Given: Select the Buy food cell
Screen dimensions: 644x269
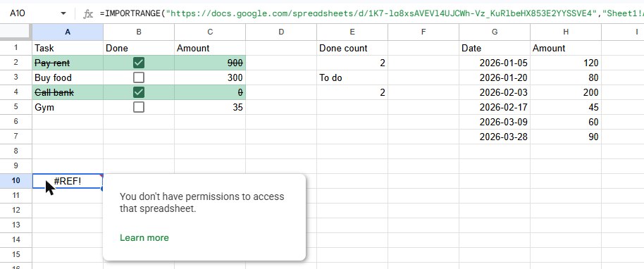Looking at the screenshot, I should point(68,77).
